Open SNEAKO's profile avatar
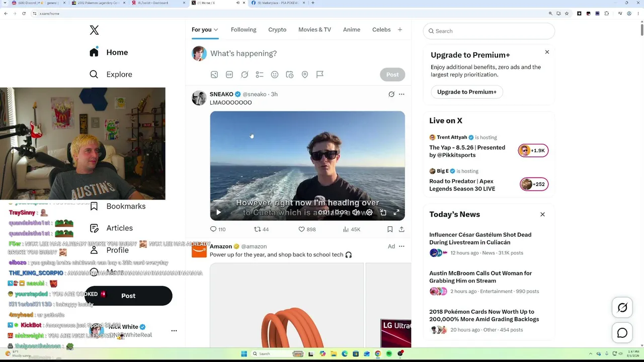The image size is (644, 362). [199, 98]
